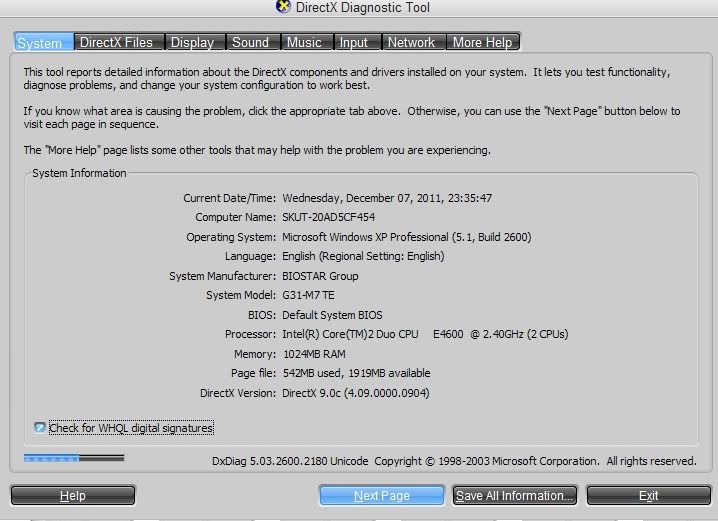The width and height of the screenshot is (718, 521).
Task: Click DirectX 9.0c version value
Action: [356, 393]
